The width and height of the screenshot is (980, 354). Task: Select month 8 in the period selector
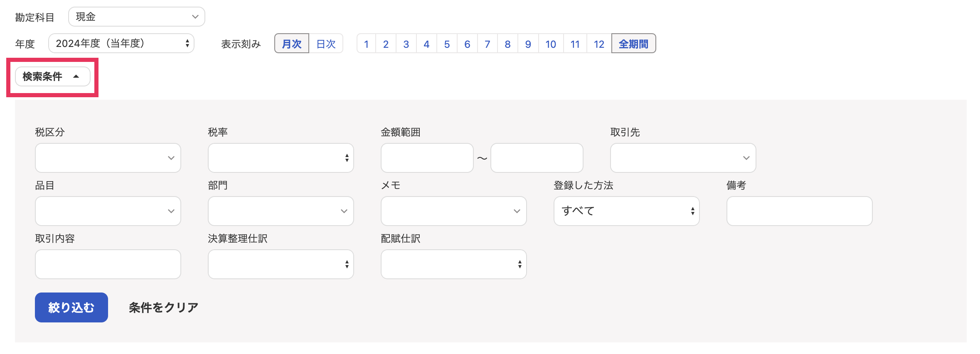(x=507, y=44)
